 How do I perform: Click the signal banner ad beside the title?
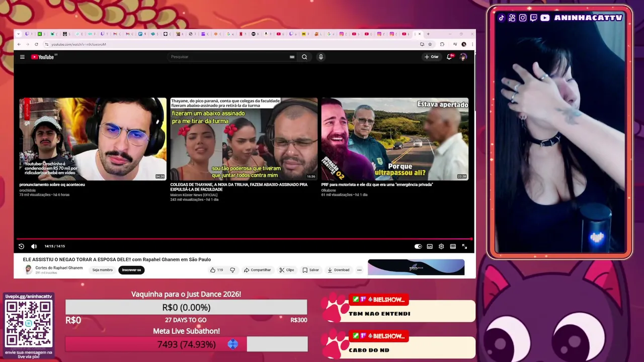[x=416, y=267]
